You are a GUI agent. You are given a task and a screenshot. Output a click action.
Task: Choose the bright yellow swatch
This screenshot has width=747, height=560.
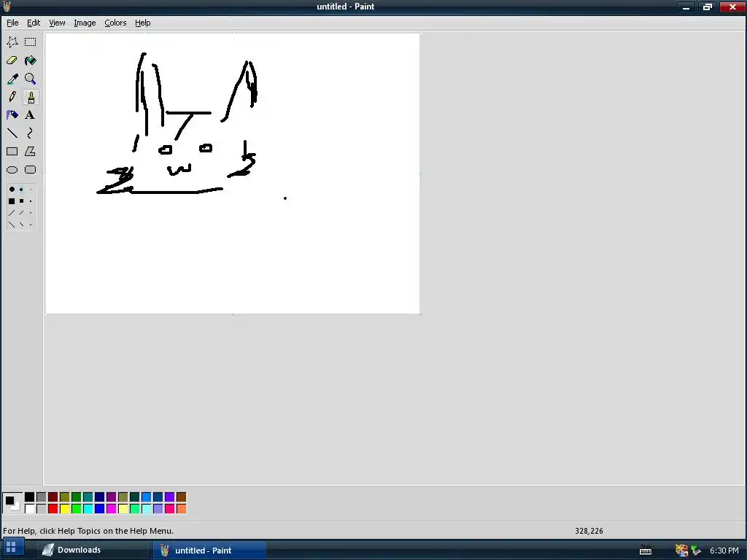tap(65, 508)
